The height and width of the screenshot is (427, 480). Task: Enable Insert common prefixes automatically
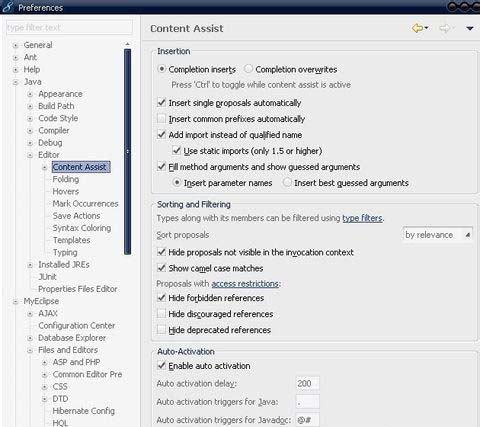pyautogui.click(x=161, y=118)
